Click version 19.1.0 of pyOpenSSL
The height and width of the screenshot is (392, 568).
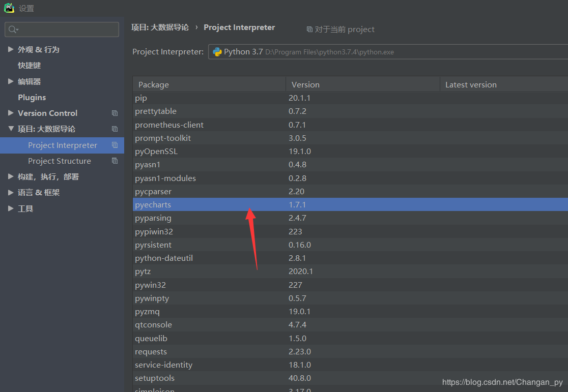[x=300, y=152]
